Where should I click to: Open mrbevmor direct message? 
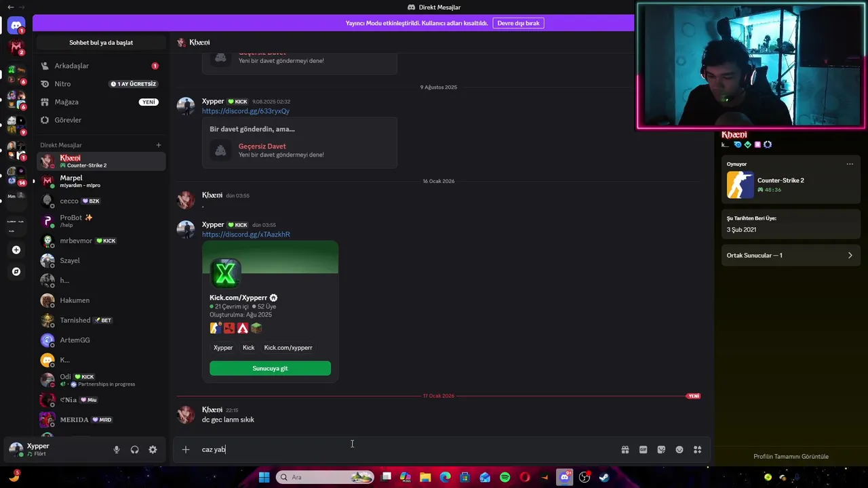pos(101,241)
